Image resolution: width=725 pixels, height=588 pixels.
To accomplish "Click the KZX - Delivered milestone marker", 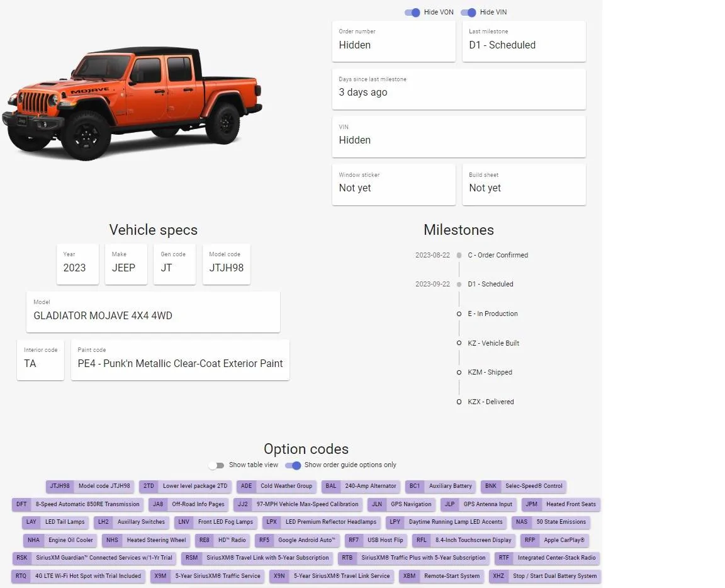I will (x=459, y=402).
